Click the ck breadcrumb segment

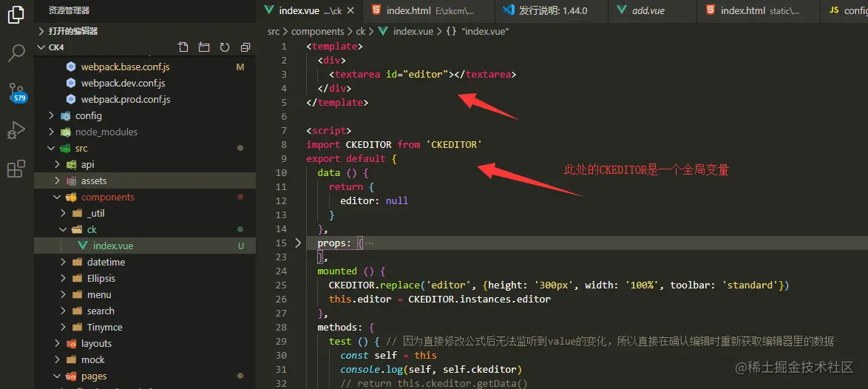click(360, 32)
